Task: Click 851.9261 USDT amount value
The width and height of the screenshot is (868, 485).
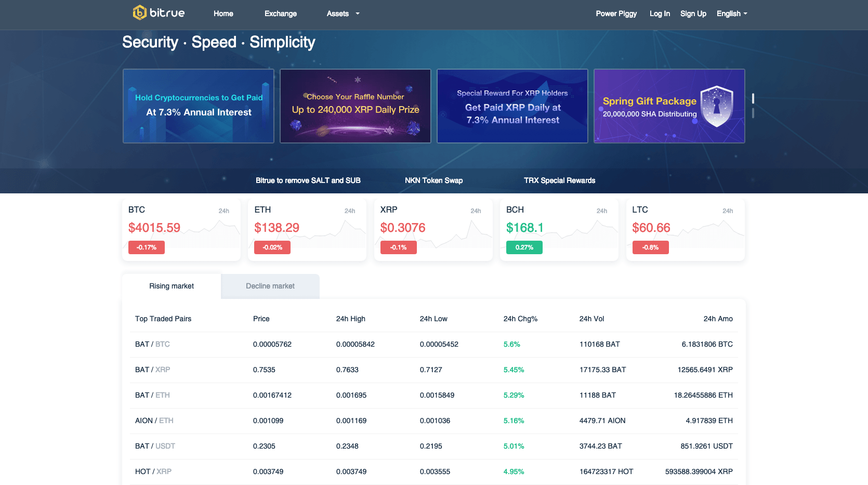Action: tap(707, 446)
